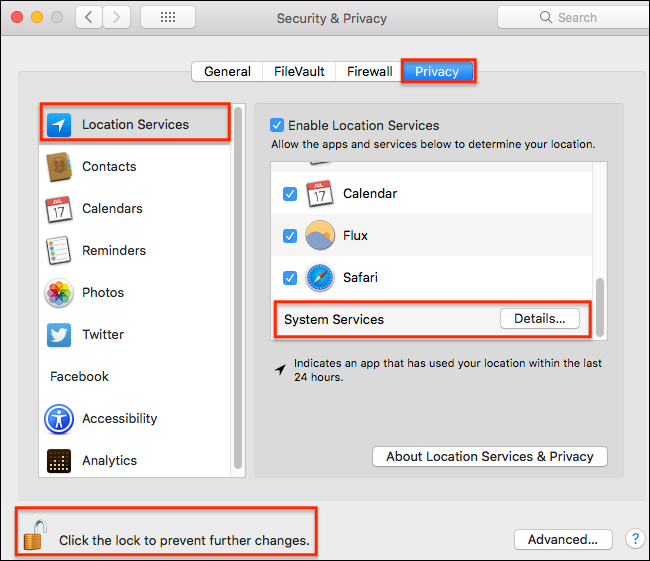Open the Accessibility privacy category
650x561 pixels.
[x=119, y=419]
